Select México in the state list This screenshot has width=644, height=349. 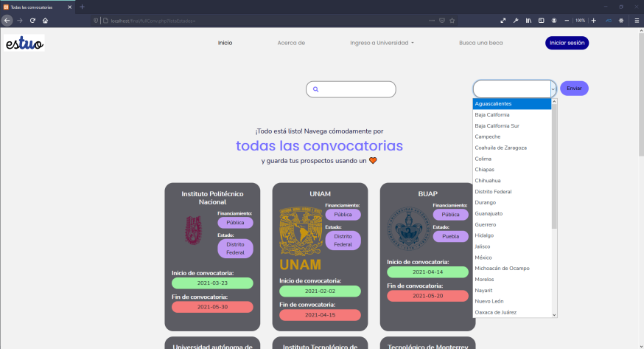pos(512,258)
